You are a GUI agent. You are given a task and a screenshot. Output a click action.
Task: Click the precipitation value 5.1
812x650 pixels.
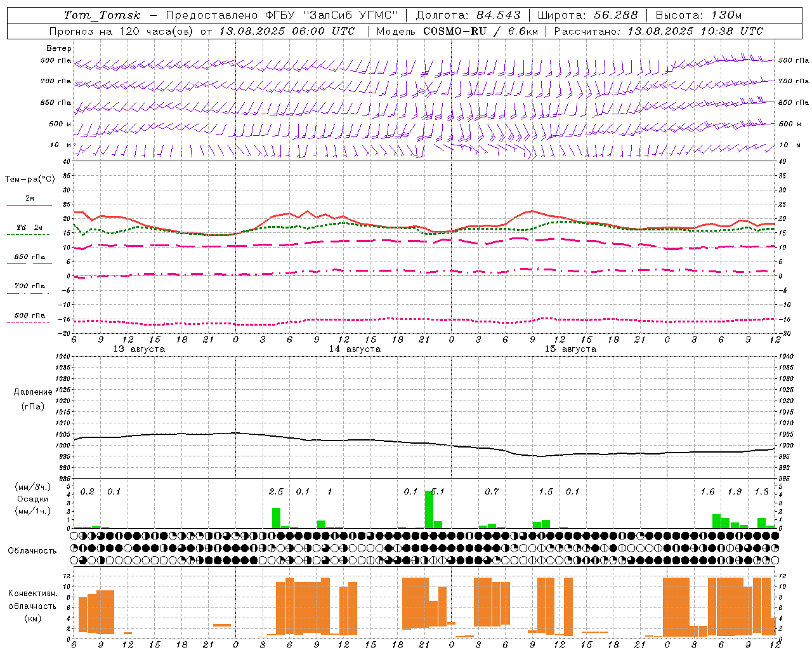(438, 491)
